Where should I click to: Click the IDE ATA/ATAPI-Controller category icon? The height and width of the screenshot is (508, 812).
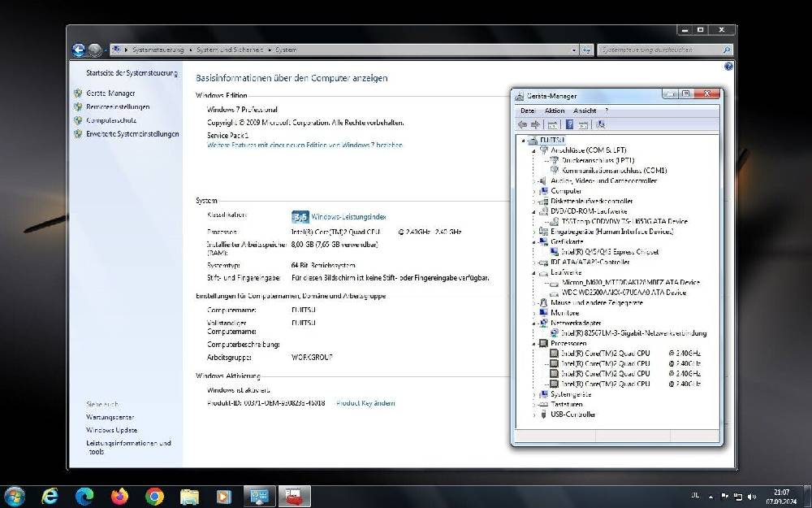tap(543, 263)
